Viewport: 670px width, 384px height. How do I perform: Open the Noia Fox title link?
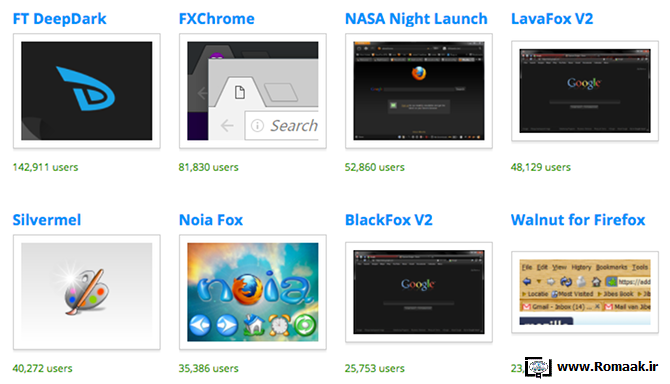211,220
